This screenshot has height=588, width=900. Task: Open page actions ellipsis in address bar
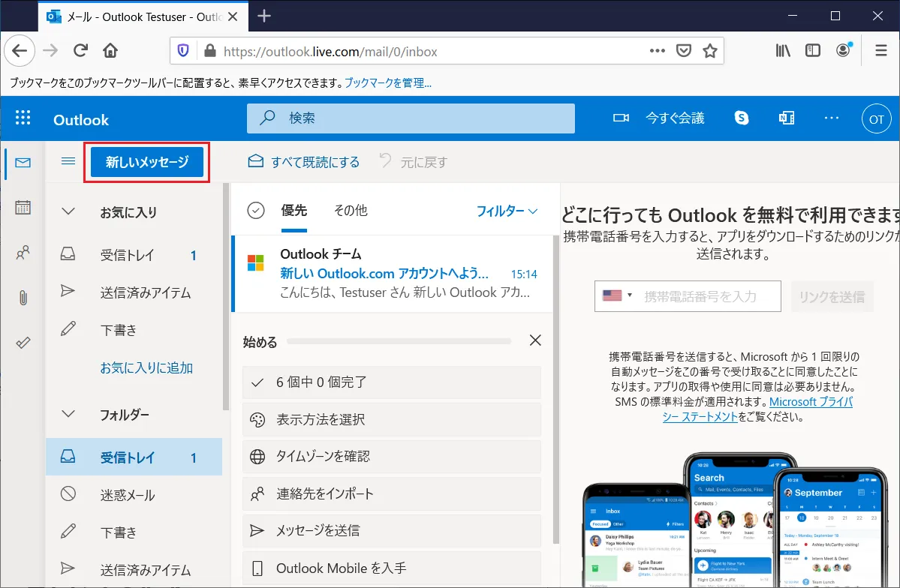[658, 51]
